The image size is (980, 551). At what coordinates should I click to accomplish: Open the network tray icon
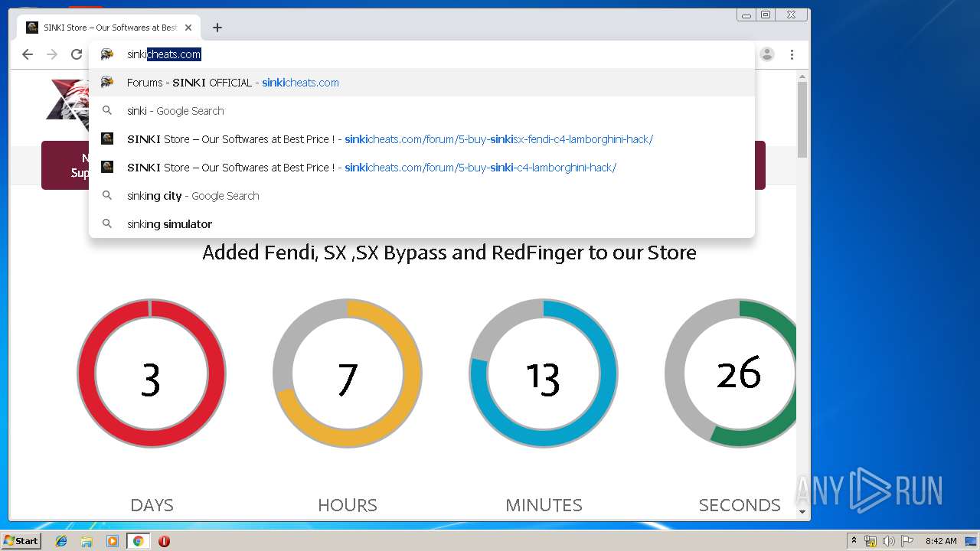pyautogui.click(x=871, y=541)
